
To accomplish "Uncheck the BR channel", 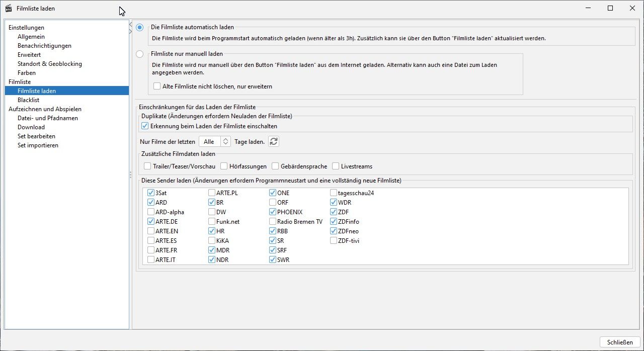I will (x=212, y=202).
